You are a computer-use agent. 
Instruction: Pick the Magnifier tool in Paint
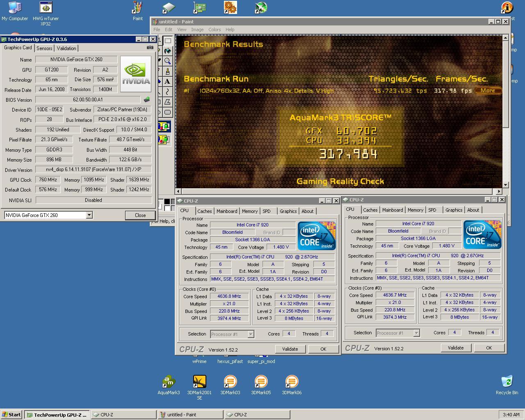(168, 61)
